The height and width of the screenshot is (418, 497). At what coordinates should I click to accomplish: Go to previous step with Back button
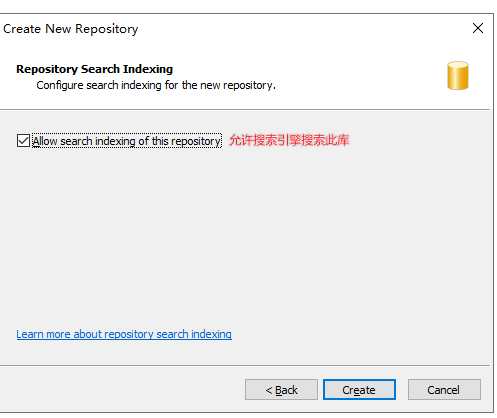281,389
